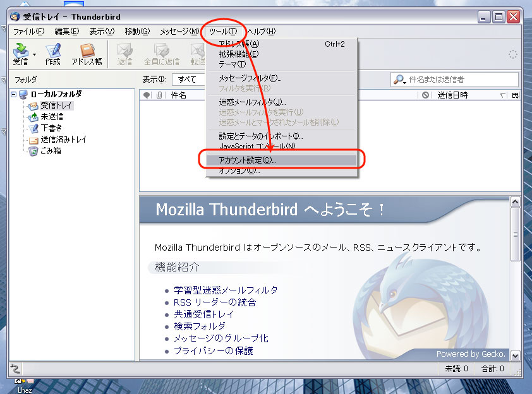
Task: Open the dropdown arrow beside 受信
Action: (x=34, y=54)
